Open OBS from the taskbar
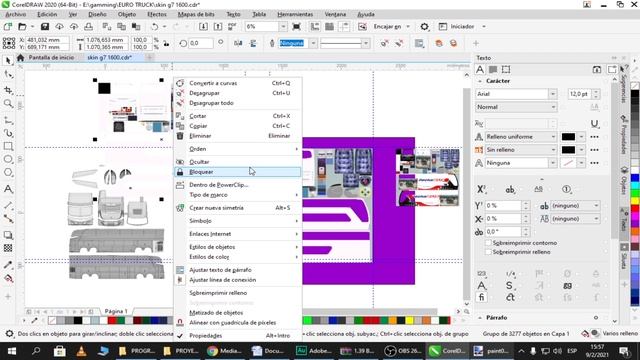 (x=403, y=351)
